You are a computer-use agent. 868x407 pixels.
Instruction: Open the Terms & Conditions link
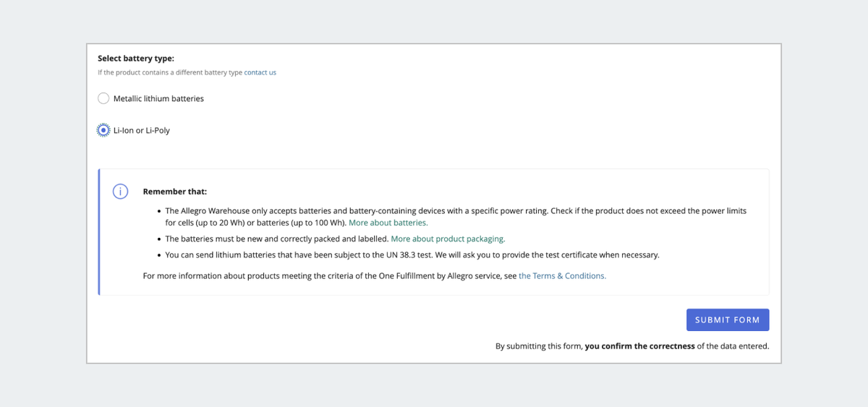562,275
